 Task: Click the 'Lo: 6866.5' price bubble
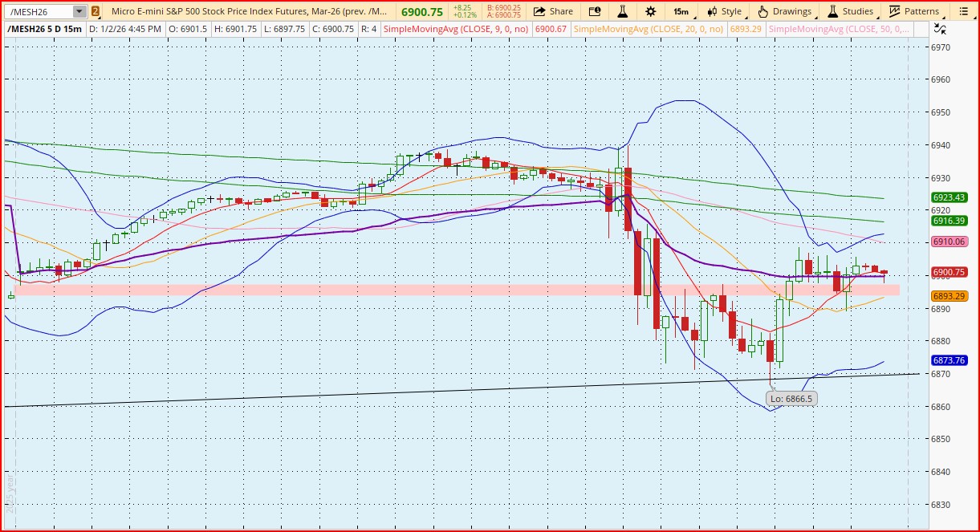791,398
